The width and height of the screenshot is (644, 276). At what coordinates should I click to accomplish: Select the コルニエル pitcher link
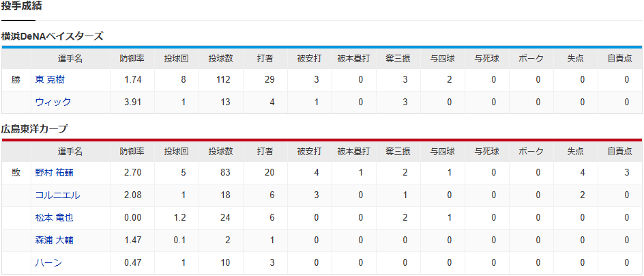pos(57,195)
